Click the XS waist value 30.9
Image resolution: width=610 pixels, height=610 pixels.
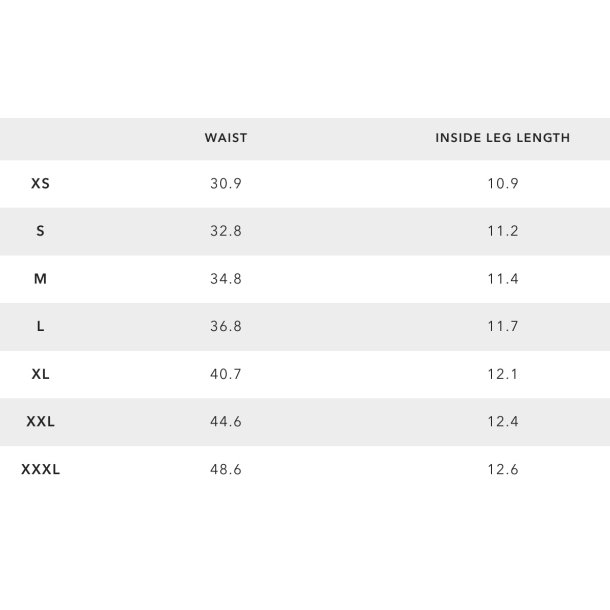pos(225,184)
